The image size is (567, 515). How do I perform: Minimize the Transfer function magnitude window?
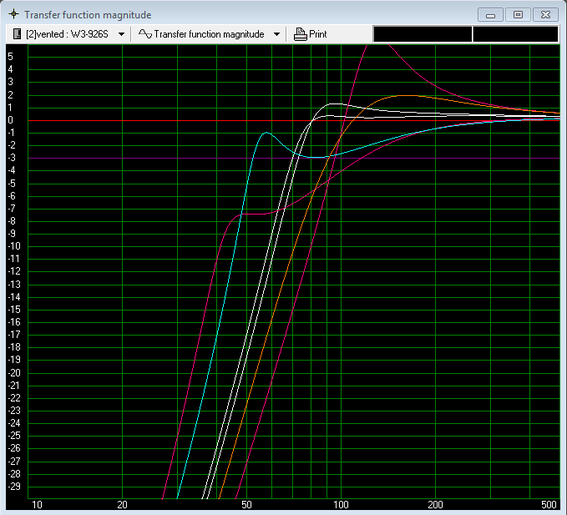tap(490, 15)
